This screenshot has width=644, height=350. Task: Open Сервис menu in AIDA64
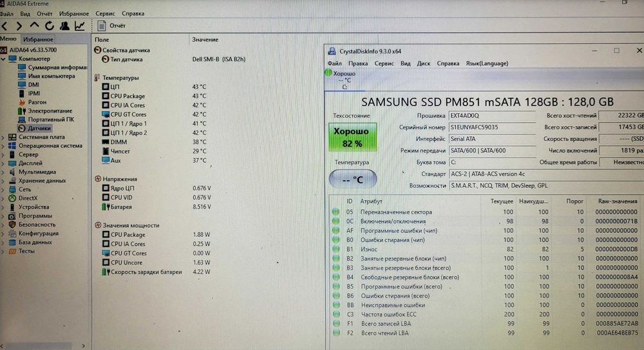click(105, 14)
